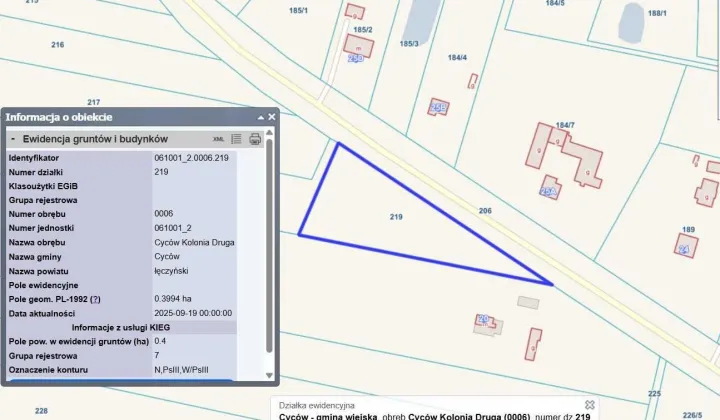Click the powiat value łęczyński
Viewport: 720px width, 420px height.
pyautogui.click(x=171, y=271)
